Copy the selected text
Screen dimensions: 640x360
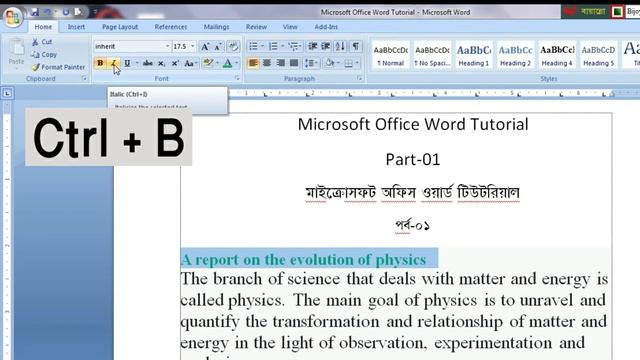44,54
